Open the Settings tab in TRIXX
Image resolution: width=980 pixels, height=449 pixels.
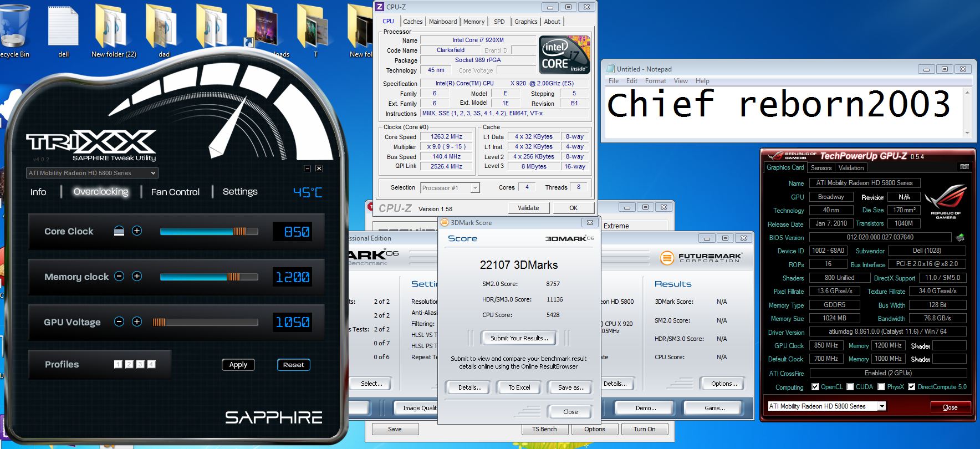tap(240, 192)
